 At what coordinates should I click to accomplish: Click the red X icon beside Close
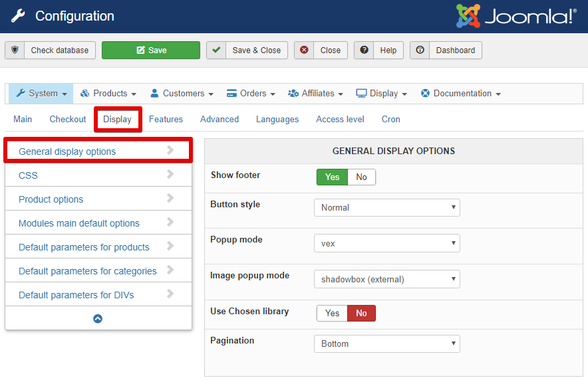304,50
